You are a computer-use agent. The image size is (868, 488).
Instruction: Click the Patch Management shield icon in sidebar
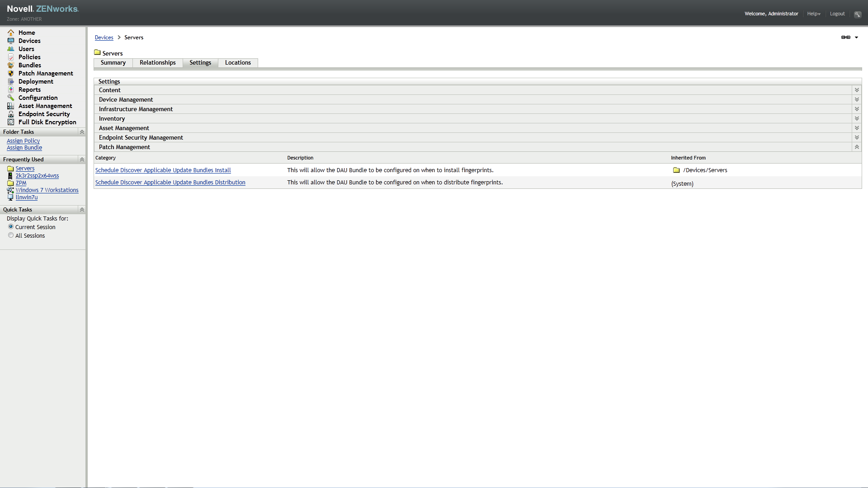tap(11, 73)
